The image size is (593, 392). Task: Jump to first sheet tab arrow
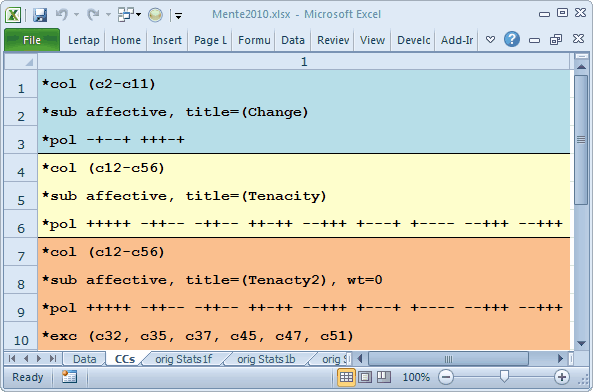click(x=12, y=358)
